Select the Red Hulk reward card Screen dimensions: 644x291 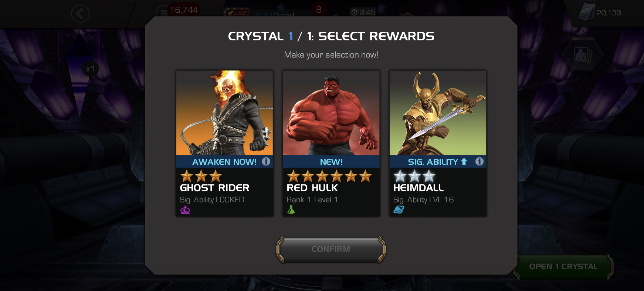click(331, 144)
